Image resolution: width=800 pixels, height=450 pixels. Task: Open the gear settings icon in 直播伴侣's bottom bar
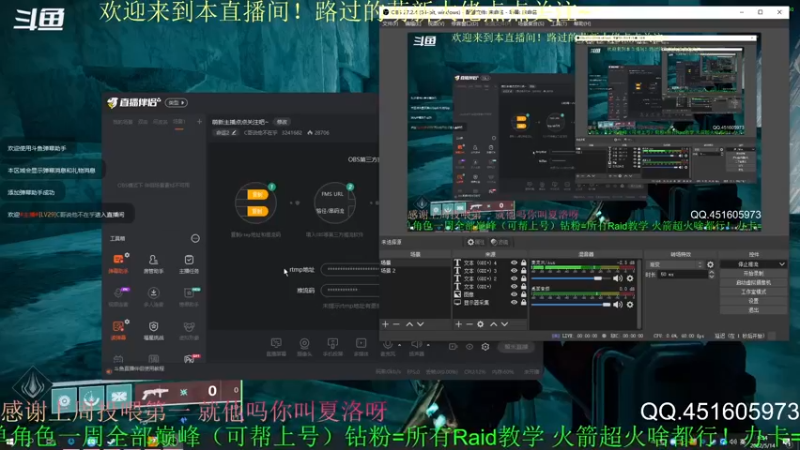485,347
